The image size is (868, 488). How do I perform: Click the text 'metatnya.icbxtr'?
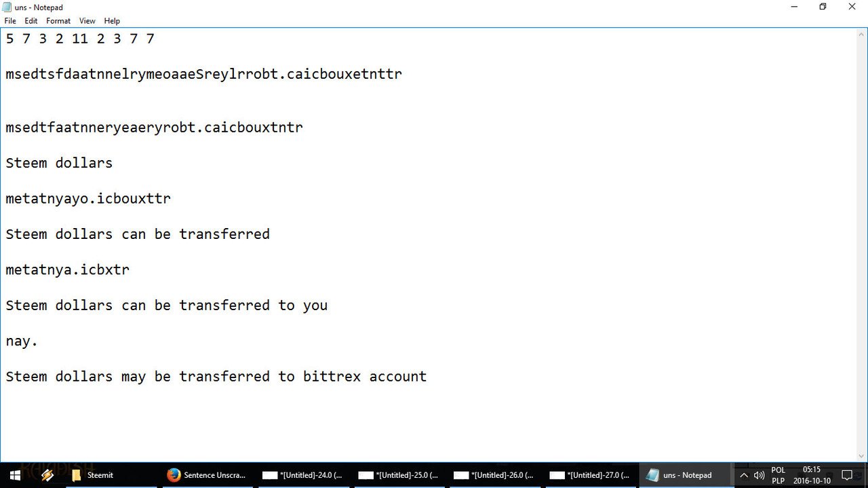(67, 269)
